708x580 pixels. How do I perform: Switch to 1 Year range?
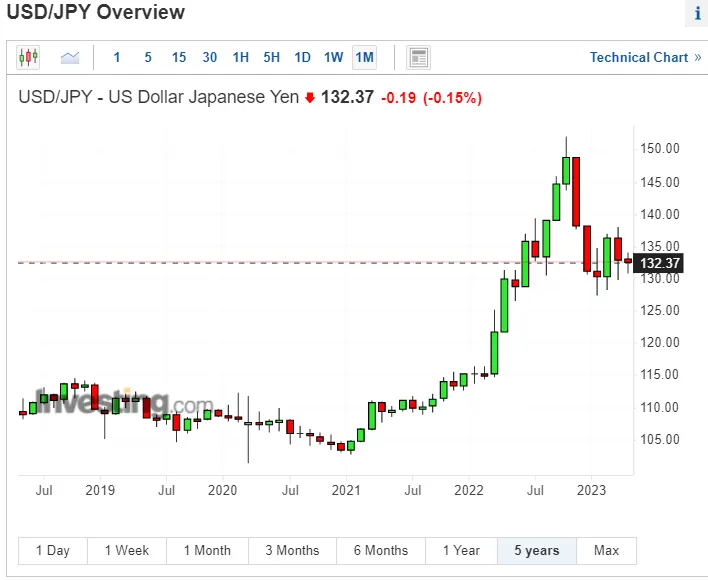461,551
